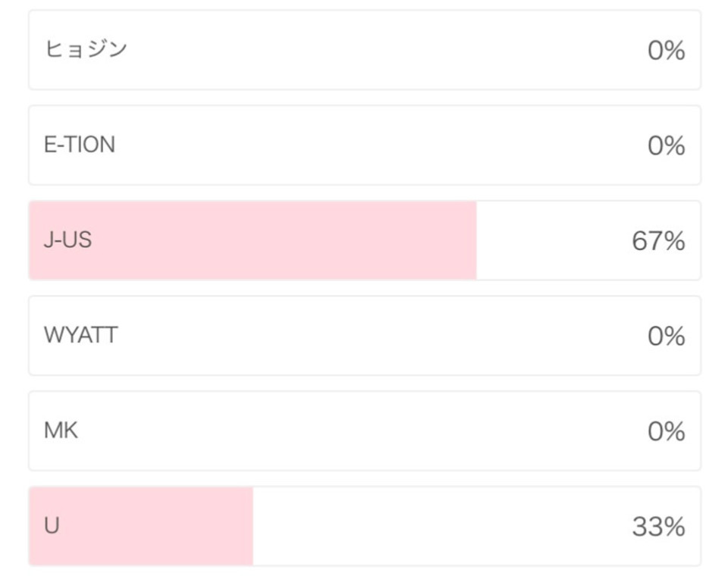
Task: Select the MK poll option
Action: click(x=365, y=430)
